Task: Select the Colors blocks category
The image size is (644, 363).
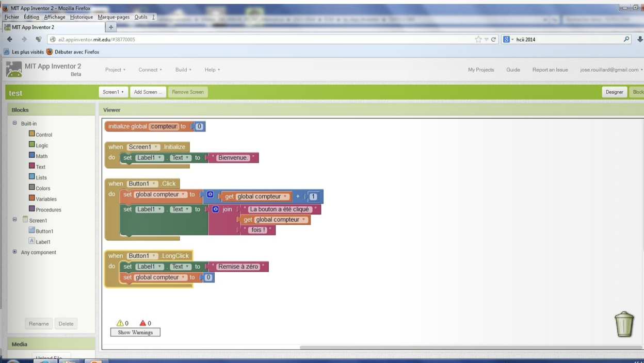Action: pyautogui.click(x=42, y=188)
